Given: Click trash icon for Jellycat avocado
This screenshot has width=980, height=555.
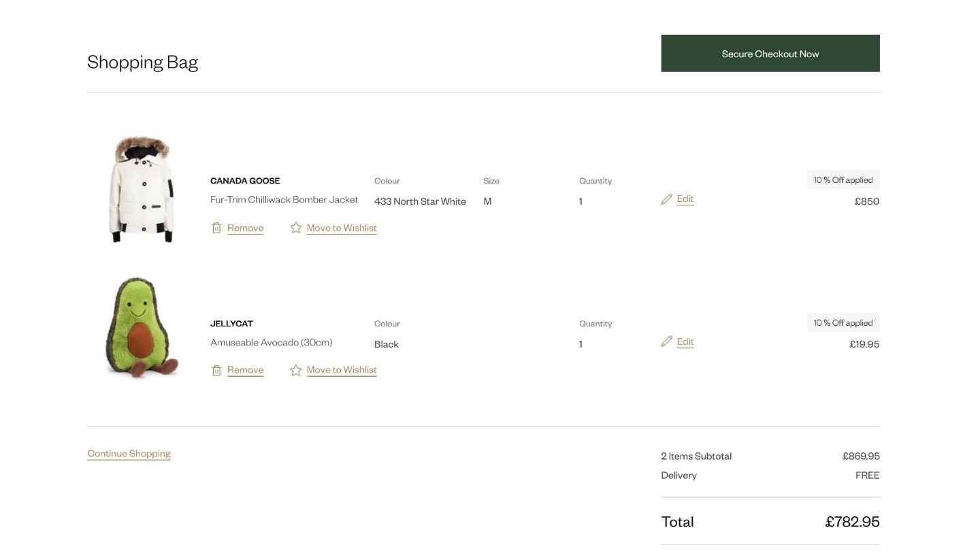Looking at the screenshot, I should point(216,371).
